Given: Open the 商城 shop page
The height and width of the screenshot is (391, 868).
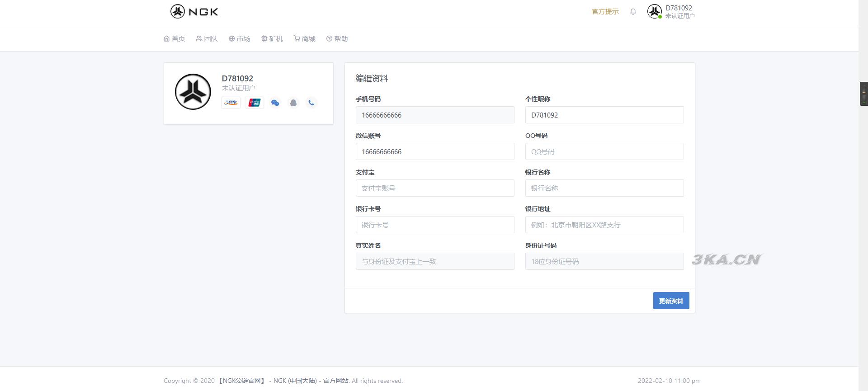Looking at the screenshot, I should (304, 39).
